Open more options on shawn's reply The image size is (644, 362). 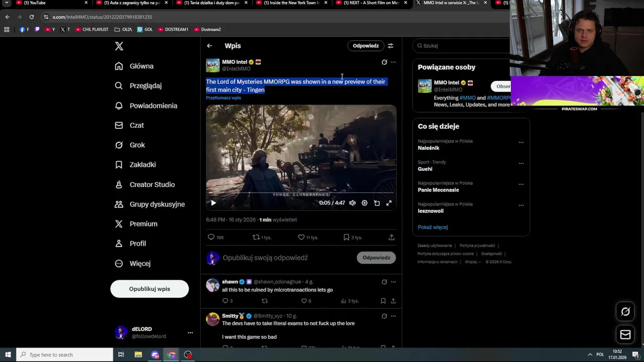tap(393, 282)
